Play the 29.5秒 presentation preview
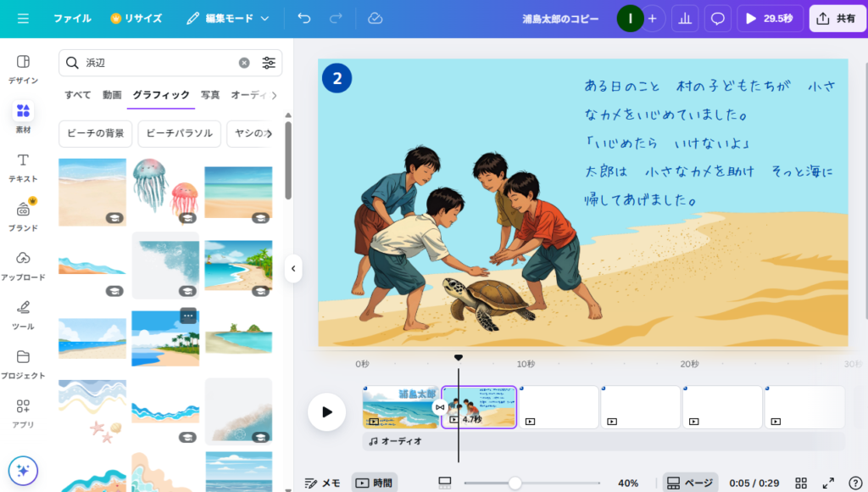The height and width of the screenshot is (492, 868). pos(770,19)
